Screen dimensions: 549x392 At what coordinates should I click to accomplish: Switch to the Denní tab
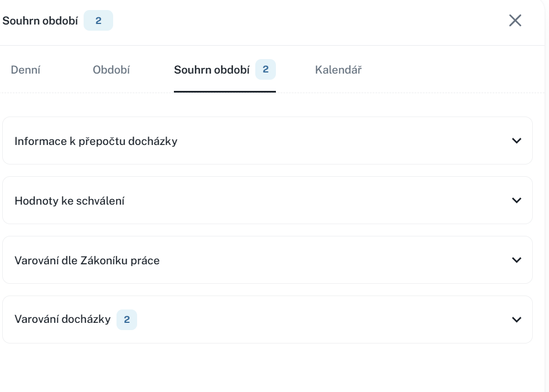click(x=26, y=70)
